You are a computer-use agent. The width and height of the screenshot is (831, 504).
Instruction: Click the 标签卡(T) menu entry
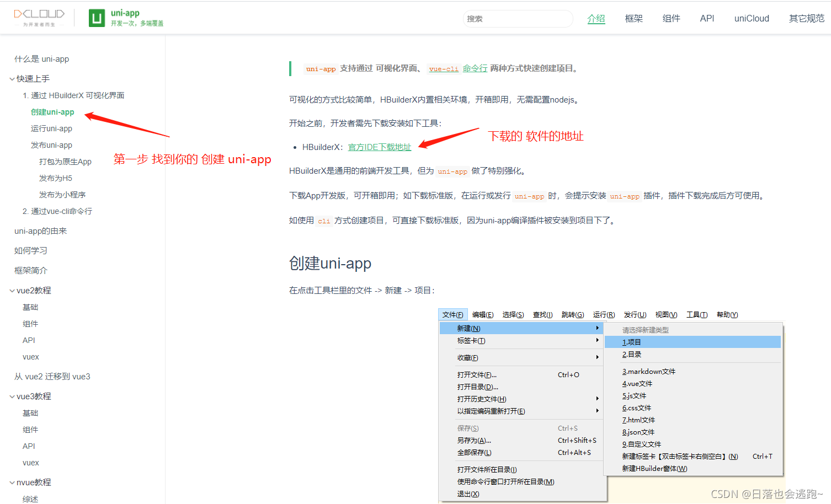[521, 341]
